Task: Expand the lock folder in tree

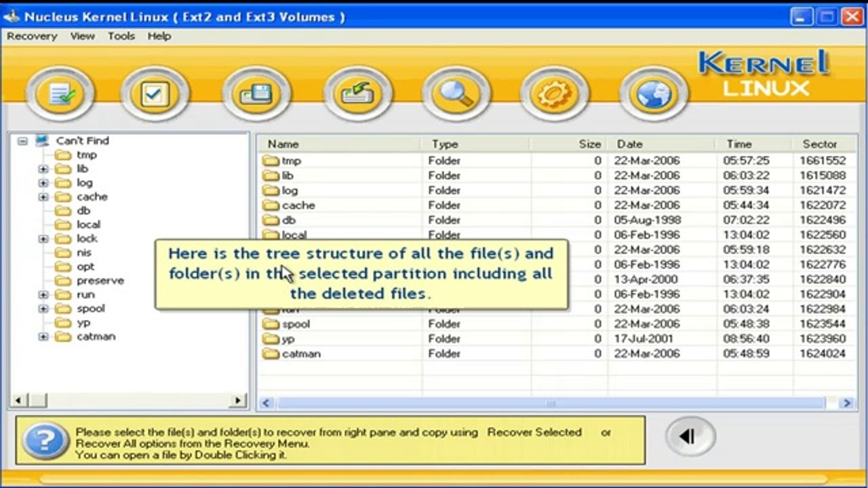Action: point(43,239)
